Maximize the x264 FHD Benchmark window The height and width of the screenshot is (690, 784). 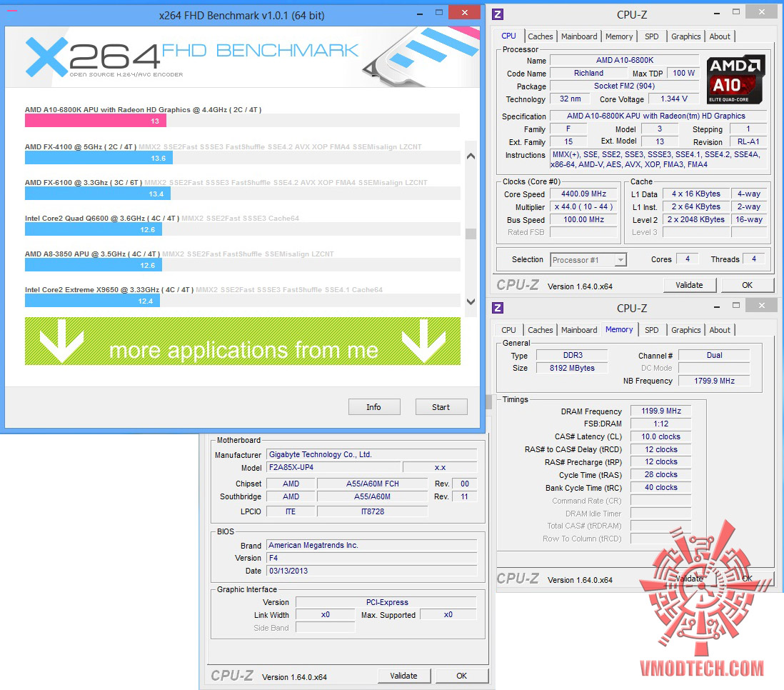pos(439,13)
